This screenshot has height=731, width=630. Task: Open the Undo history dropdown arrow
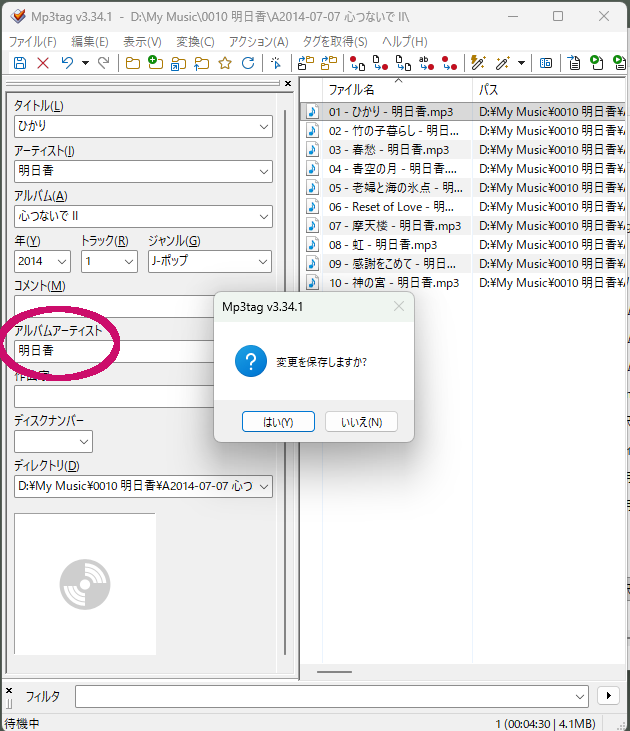(85, 62)
